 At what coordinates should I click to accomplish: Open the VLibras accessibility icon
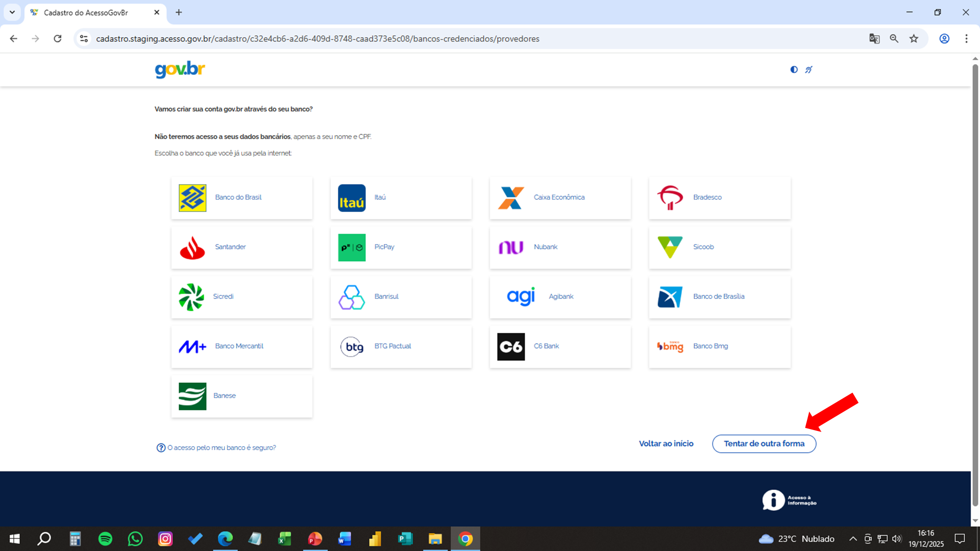coord(808,70)
